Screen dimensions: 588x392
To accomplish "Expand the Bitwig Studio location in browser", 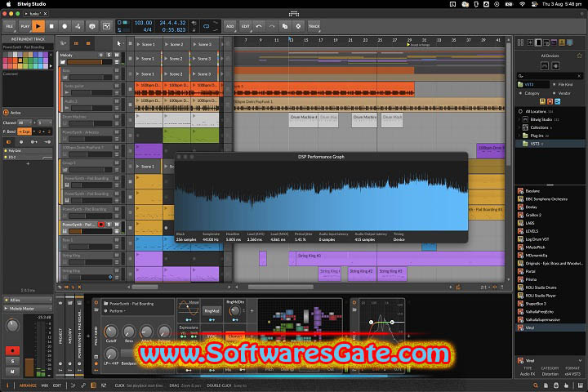I will [x=519, y=119].
